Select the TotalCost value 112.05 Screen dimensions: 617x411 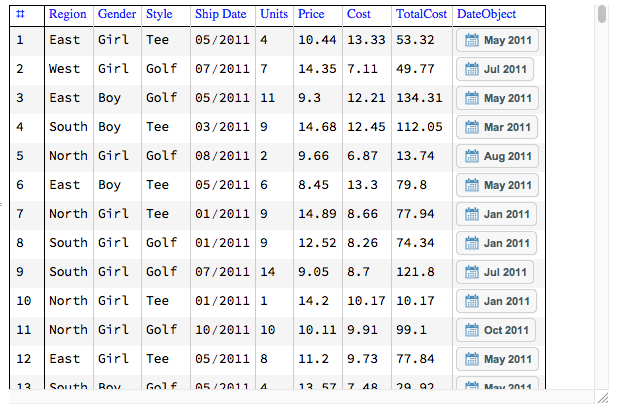[x=419, y=127]
